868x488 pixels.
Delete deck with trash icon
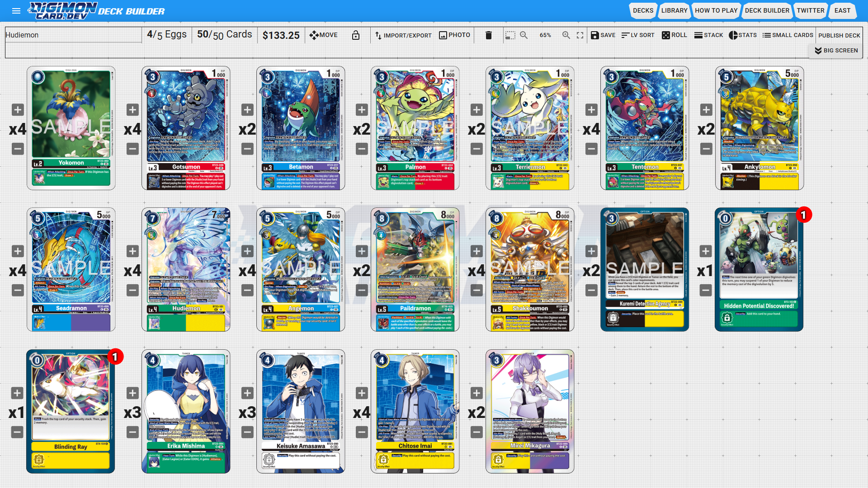click(x=488, y=35)
